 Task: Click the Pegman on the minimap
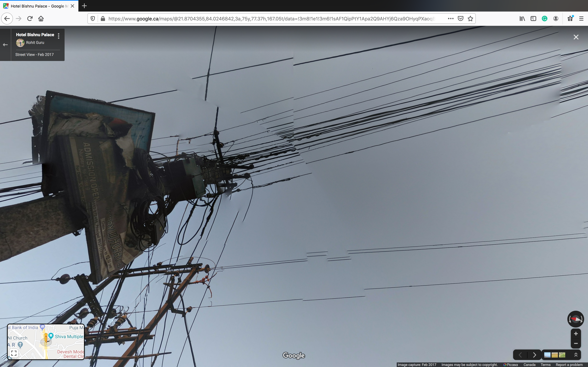[46, 338]
